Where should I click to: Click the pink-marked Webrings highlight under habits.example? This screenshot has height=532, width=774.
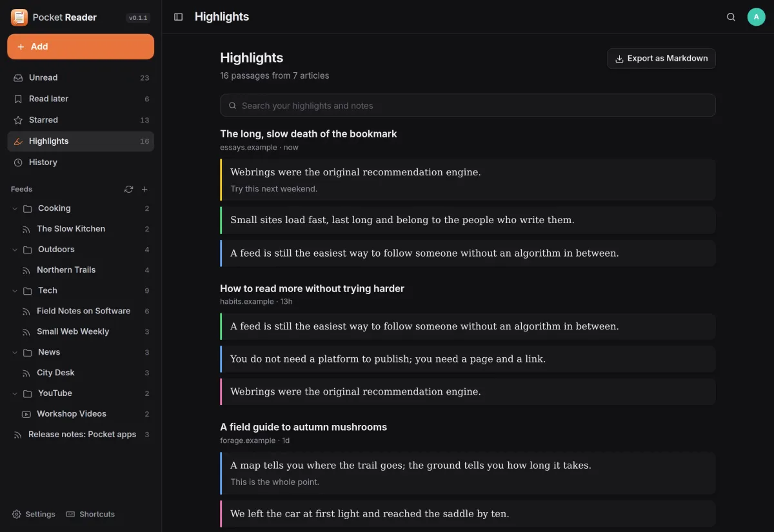(x=468, y=391)
